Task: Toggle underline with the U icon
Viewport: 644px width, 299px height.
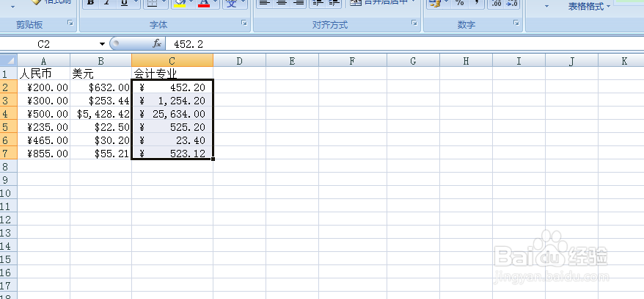Action: click(x=124, y=3)
